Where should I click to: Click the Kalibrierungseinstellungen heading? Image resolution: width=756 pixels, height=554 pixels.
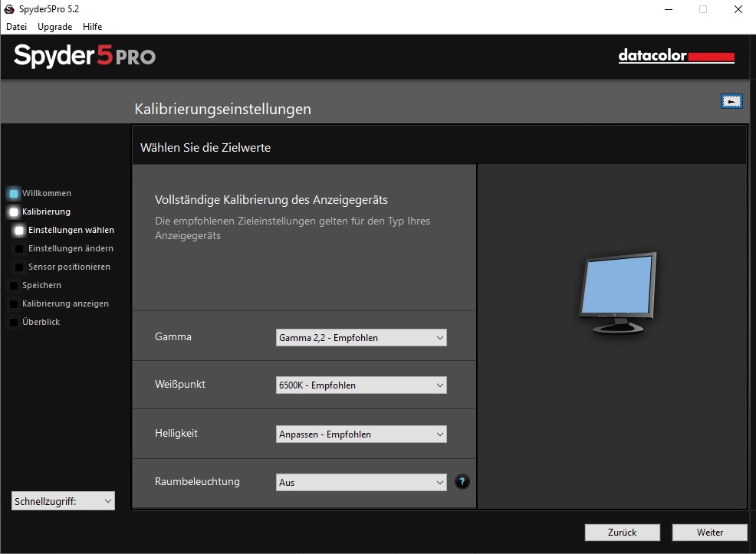click(x=222, y=109)
